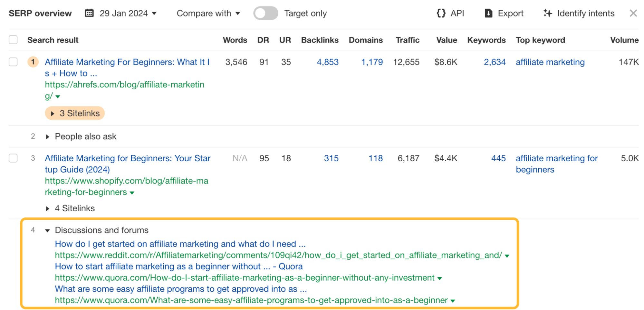Click the Words column header

pyautogui.click(x=235, y=40)
